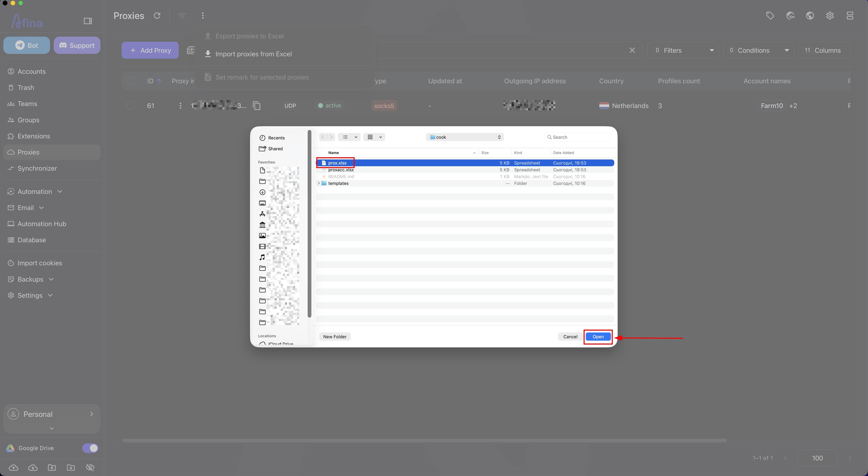The image size is (868, 476).
Task: Click the hidden eye-slash icon
Action: click(x=90, y=468)
